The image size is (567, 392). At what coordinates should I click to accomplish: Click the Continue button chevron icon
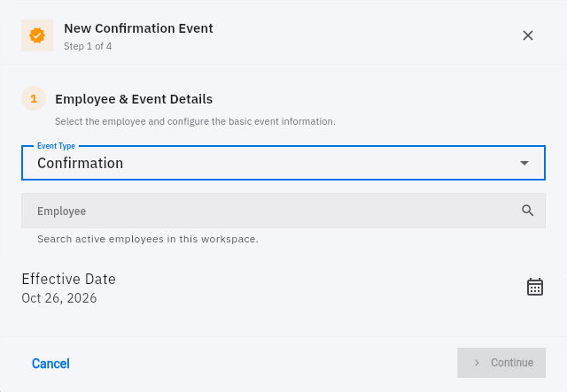point(477,363)
